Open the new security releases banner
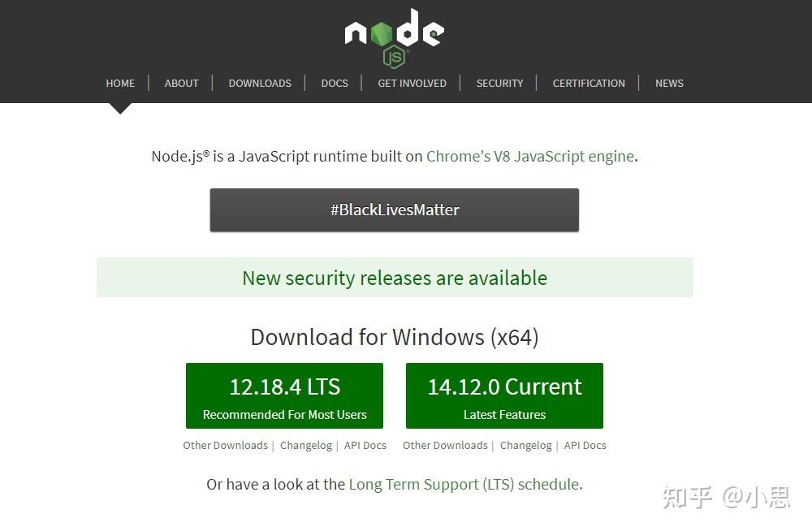The image size is (812, 531). coord(395,278)
